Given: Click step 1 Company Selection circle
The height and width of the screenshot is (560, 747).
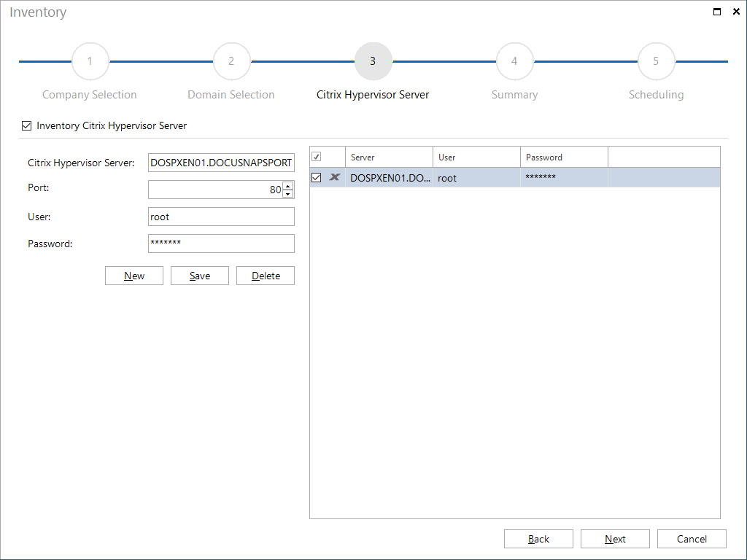Looking at the screenshot, I should click(90, 61).
